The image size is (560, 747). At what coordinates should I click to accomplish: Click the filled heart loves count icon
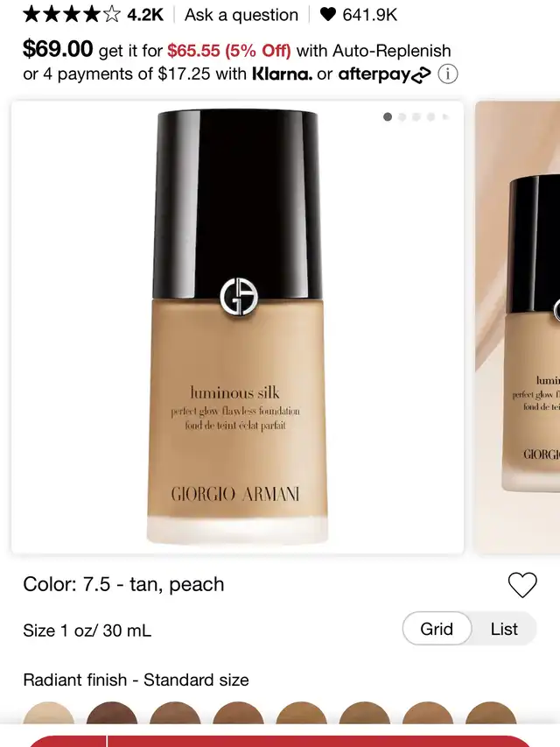click(327, 14)
